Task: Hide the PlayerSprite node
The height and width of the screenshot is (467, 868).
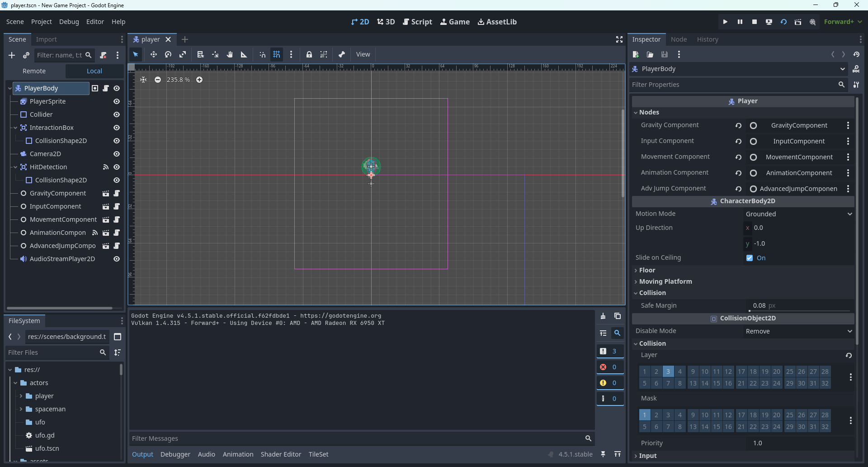Action: pyautogui.click(x=117, y=101)
